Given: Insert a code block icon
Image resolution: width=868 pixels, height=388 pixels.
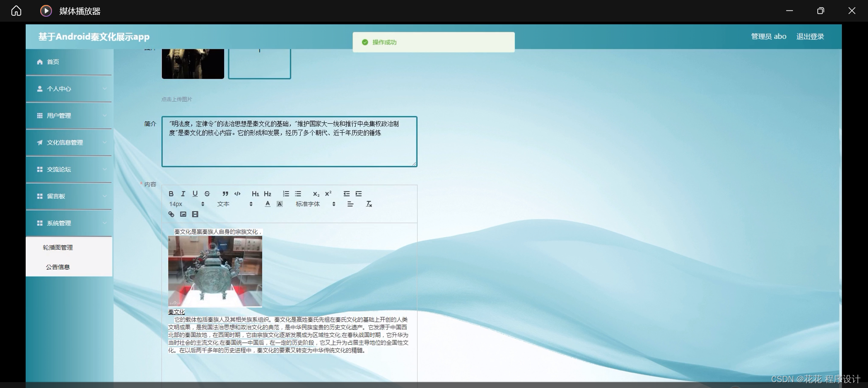Looking at the screenshot, I should click(237, 194).
